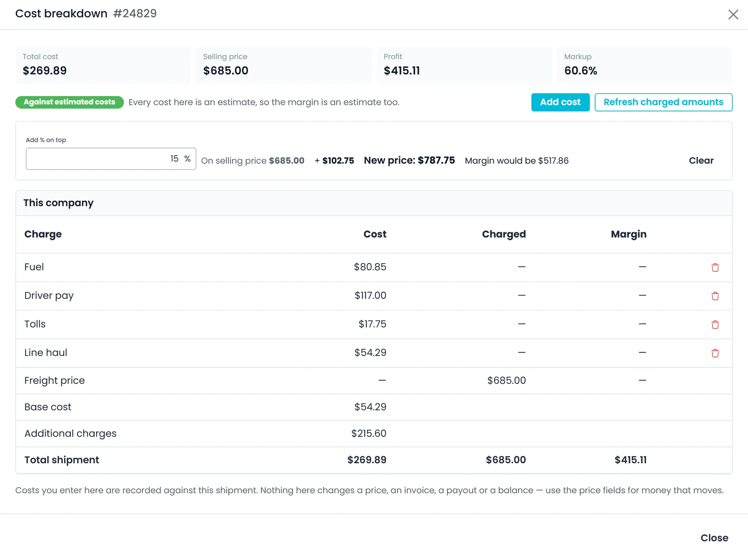Image resolution: width=748 pixels, height=560 pixels.
Task: Delete the Fuel cost row
Action: pos(715,267)
